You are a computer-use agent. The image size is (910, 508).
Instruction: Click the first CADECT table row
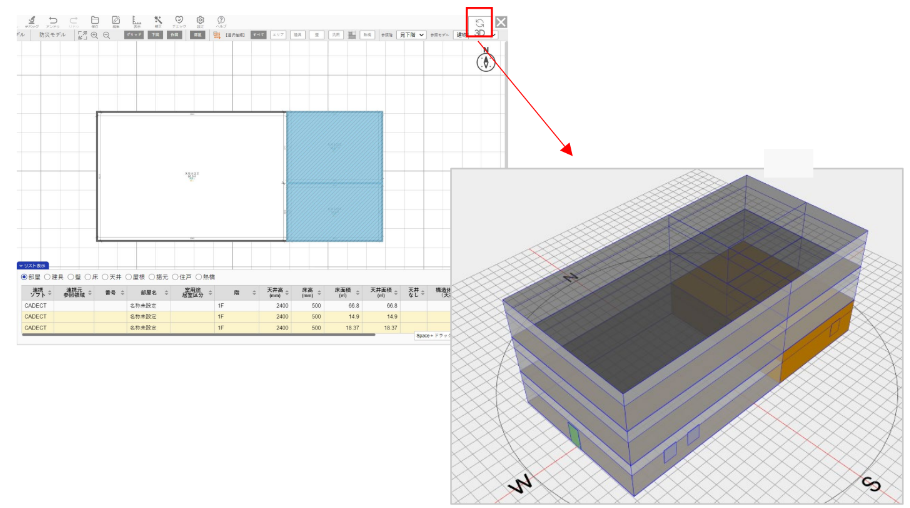tap(35, 308)
